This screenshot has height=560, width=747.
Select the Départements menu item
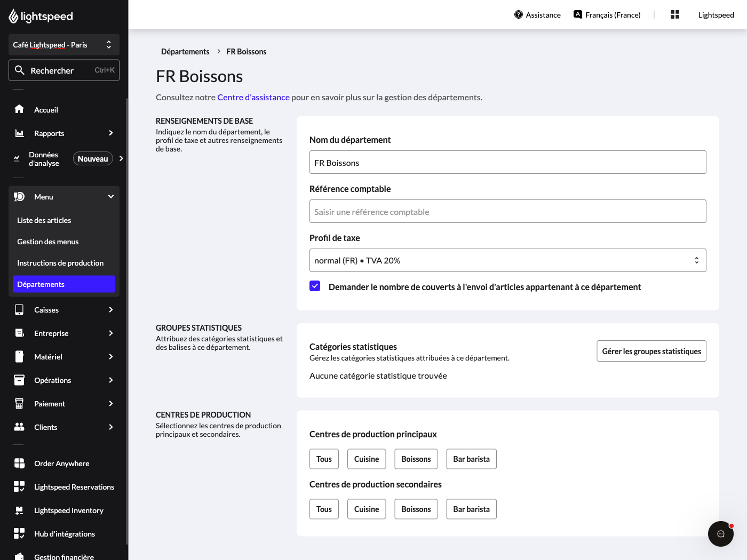64,284
